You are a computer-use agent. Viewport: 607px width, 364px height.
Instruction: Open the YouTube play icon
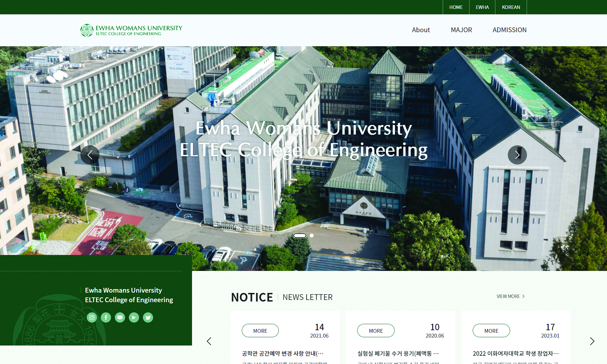coord(134,317)
